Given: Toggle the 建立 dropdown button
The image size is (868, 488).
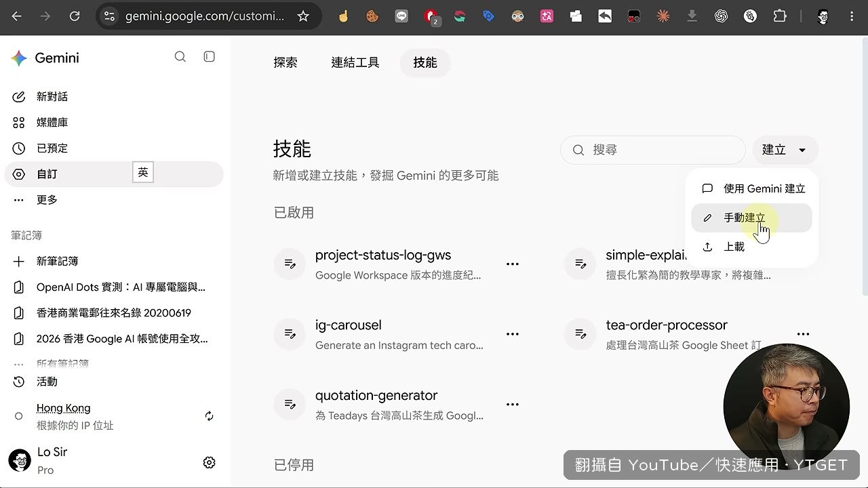Looking at the screenshot, I should (785, 150).
